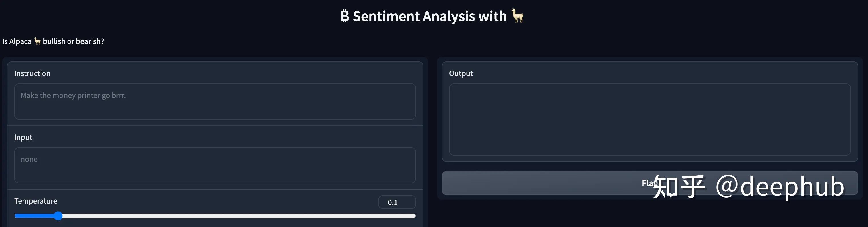Click the llama emoji in the page title
Viewport: 868px width, 227px height.
tap(517, 15)
